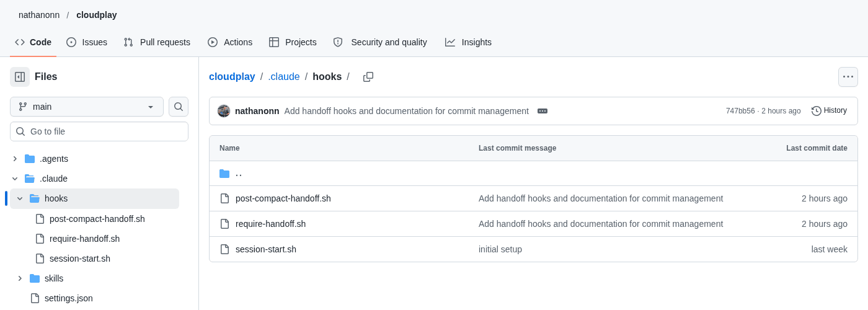Open the more options ellipsis menu
The width and height of the screenshot is (868, 310).
(x=848, y=77)
